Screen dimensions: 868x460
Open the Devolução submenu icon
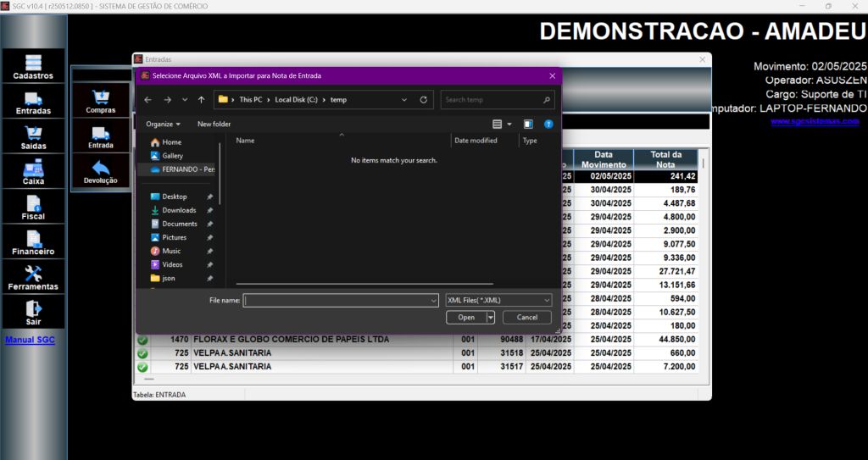[101, 172]
